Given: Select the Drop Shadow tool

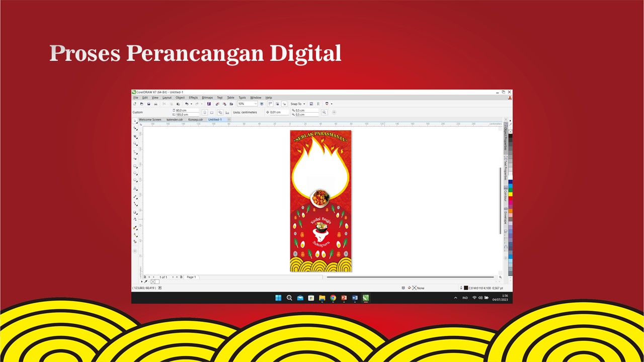Looking at the screenshot, I should tap(135, 212).
